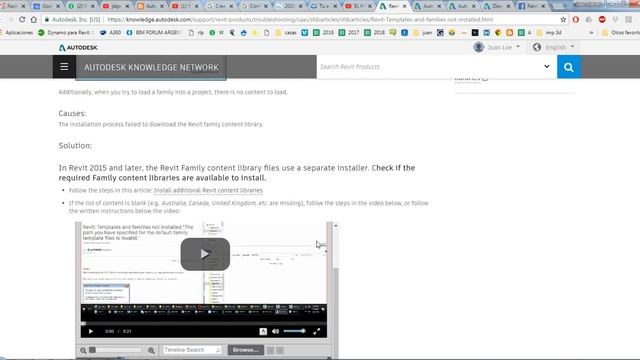Open the hamburger menu on Autodesk header
640x360 pixels.
[64, 67]
